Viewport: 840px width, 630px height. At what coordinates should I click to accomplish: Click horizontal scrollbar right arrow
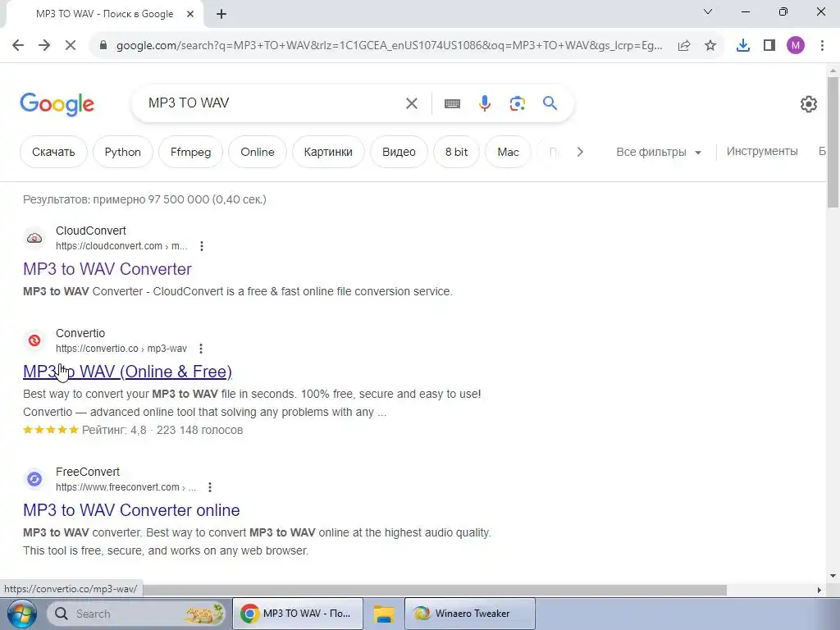(819, 590)
